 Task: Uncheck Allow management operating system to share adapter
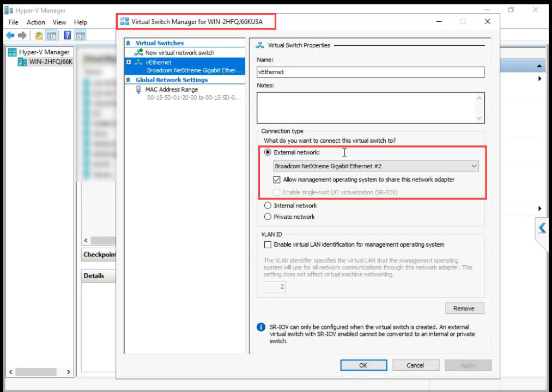point(277,180)
